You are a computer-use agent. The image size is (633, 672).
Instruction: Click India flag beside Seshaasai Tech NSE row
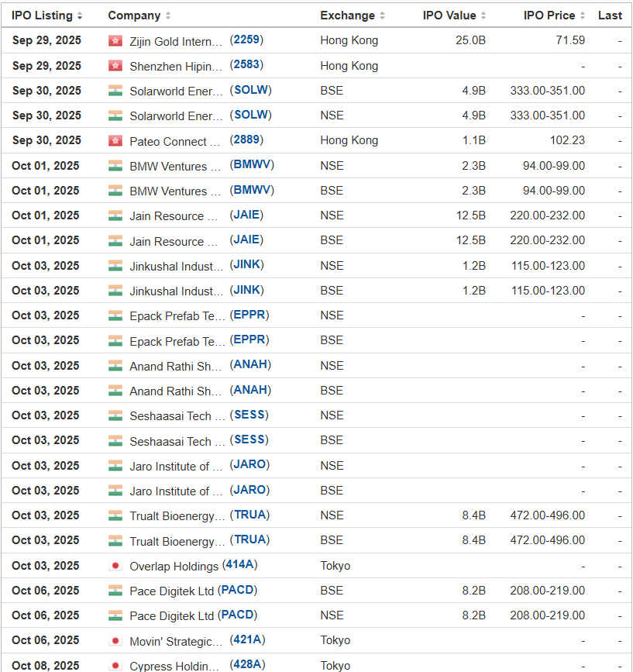click(x=115, y=415)
